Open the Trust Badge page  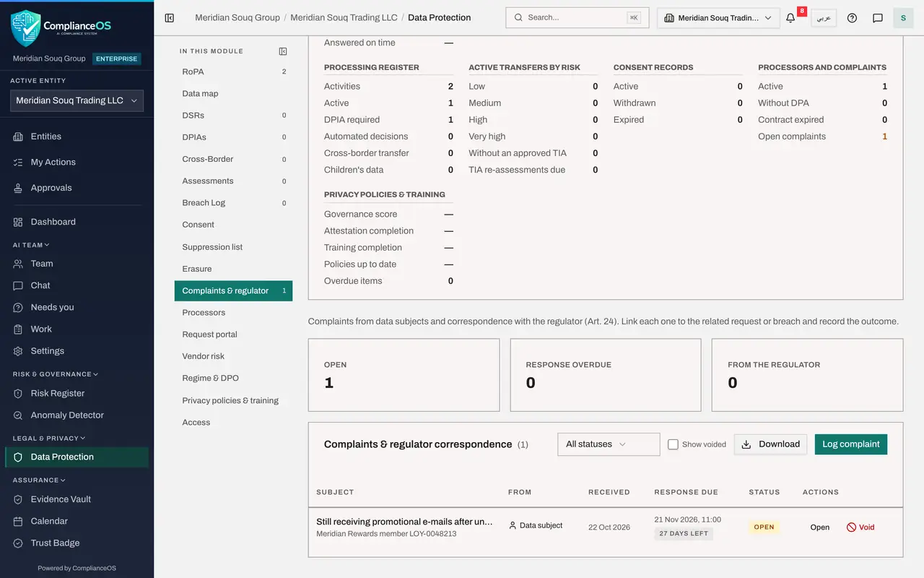77,543
